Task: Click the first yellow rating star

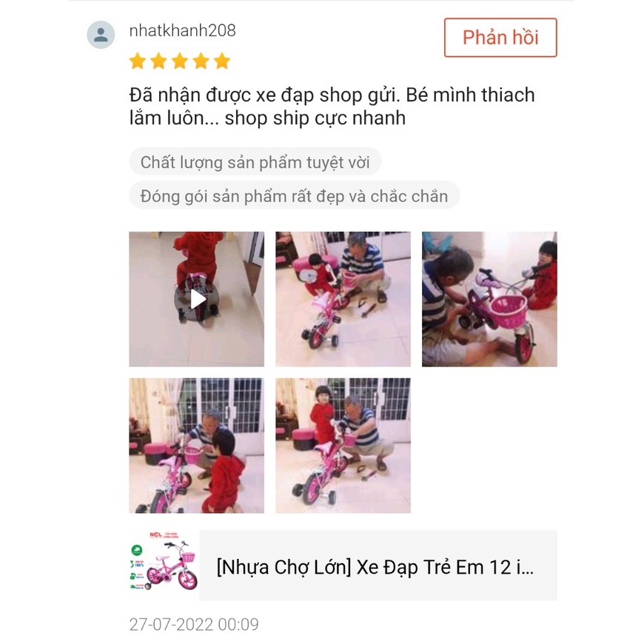Action: [138, 61]
